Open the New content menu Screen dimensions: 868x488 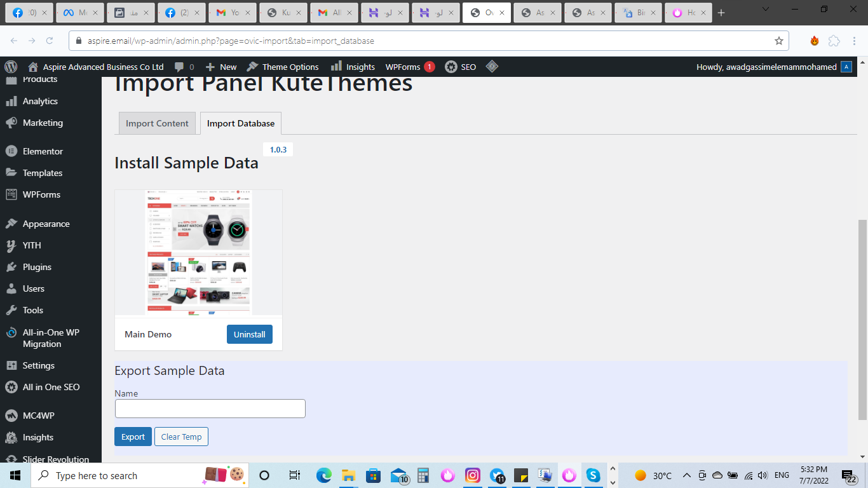[221, 67]
